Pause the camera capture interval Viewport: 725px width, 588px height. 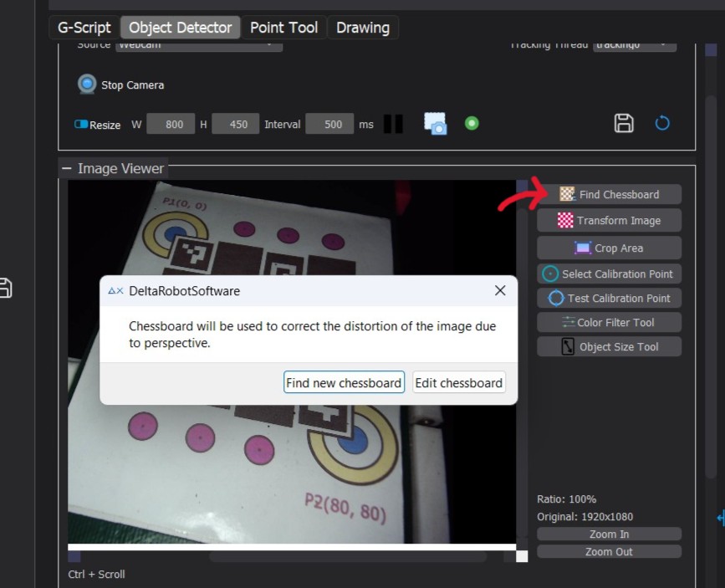tap(393, 124)
